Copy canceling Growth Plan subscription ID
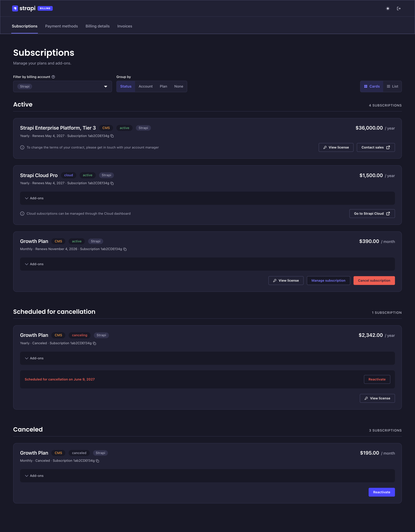This screenshot has height=532, width=415. (95, 343)
